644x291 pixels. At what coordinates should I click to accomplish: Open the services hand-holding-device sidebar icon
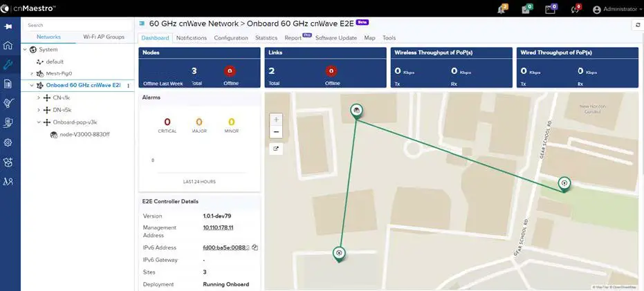click(8, 123)
